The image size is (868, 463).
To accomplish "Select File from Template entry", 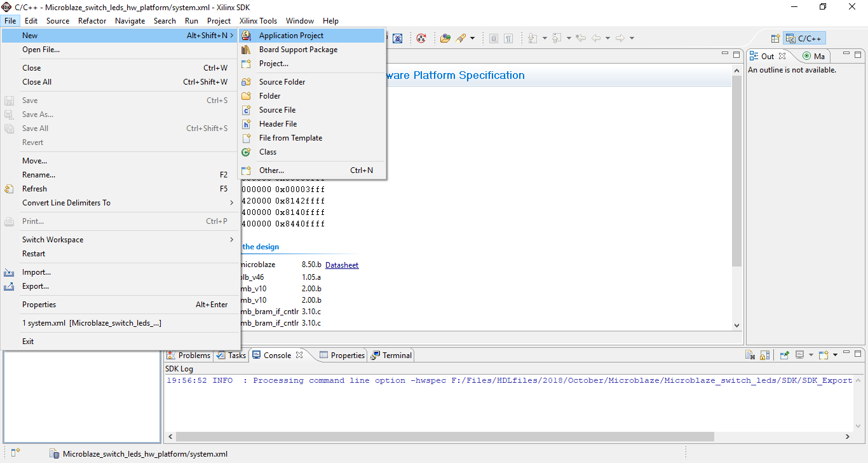I will pyautogui.click(x=311, y=138).
